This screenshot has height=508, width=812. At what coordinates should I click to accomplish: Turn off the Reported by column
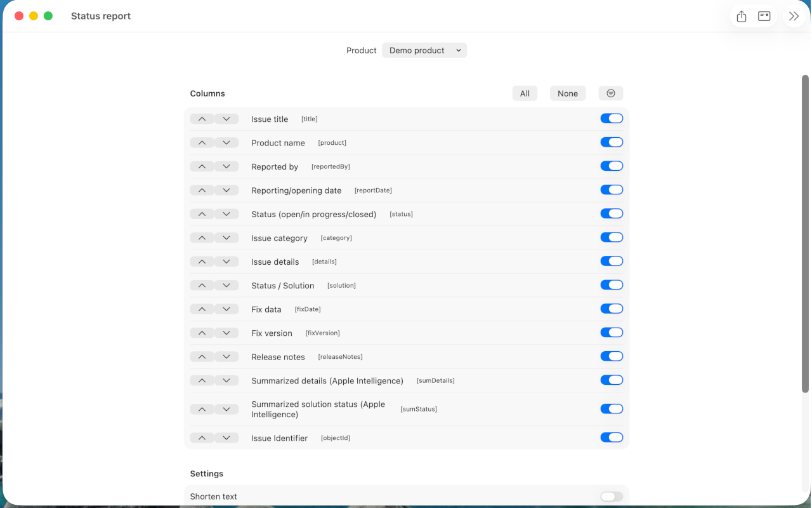point(612,166)
